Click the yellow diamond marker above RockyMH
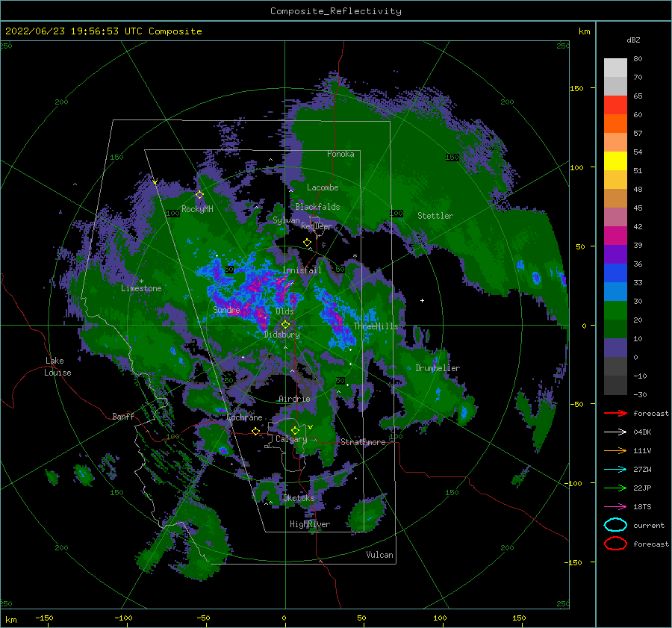 (x=199, y=195)
